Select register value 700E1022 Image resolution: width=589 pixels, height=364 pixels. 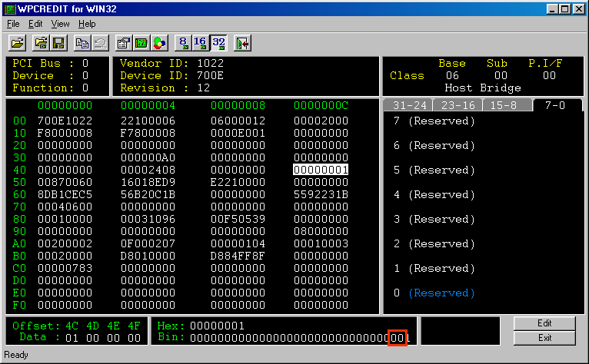pyautogui.click(x=65, y=121)
